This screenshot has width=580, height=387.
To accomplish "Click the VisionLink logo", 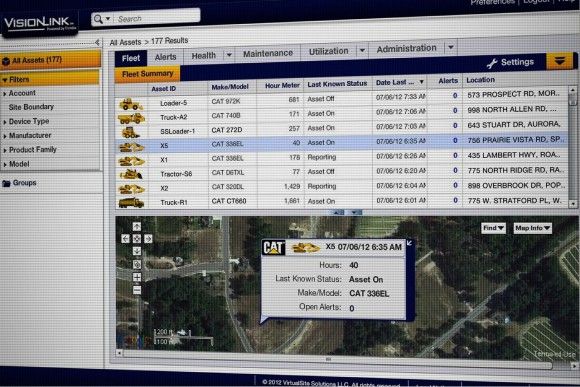I will point(40,24).
